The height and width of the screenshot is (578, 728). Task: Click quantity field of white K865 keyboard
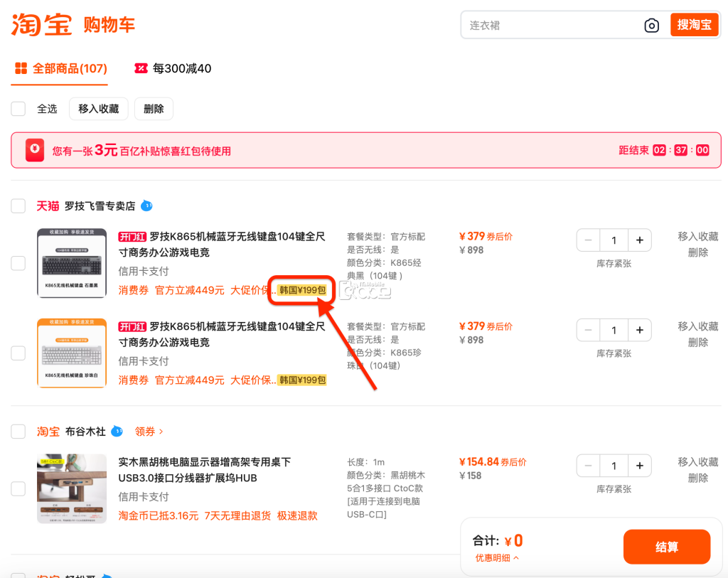(614, 330)
